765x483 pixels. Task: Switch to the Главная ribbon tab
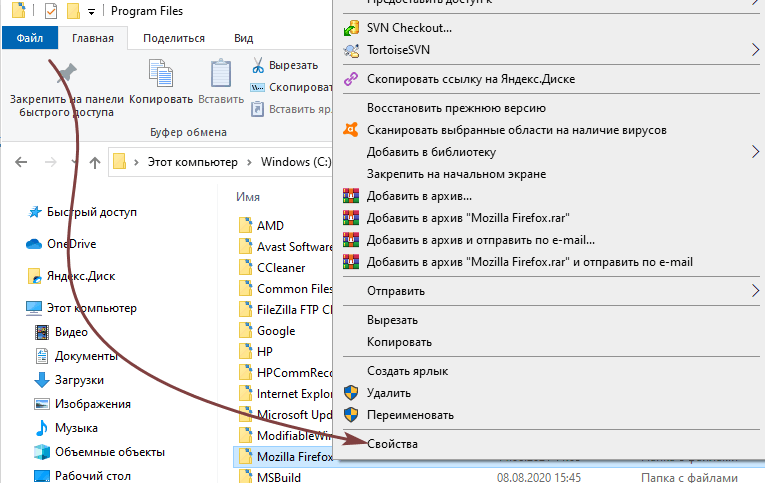93,38
